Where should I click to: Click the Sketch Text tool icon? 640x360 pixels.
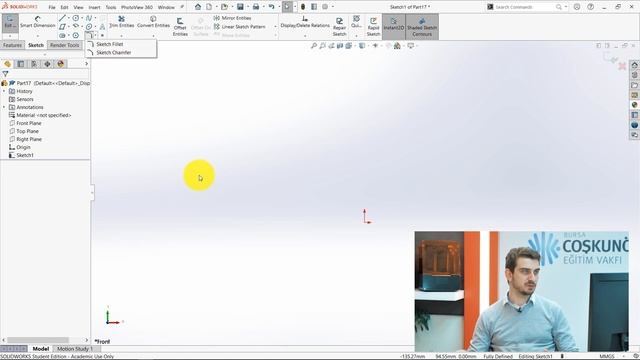[x=102, y=27]
